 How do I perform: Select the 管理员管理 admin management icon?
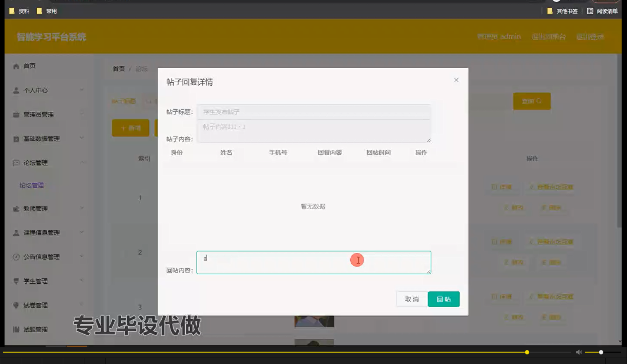coord(16,114)
